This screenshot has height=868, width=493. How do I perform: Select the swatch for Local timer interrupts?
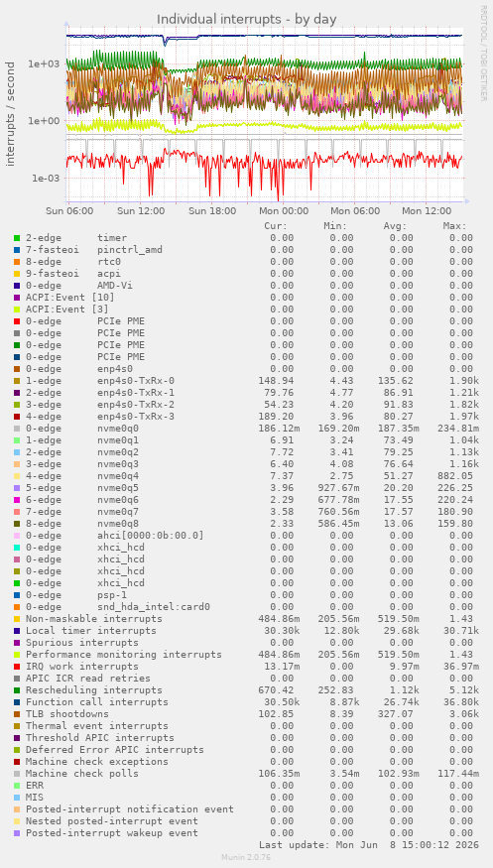17,631
